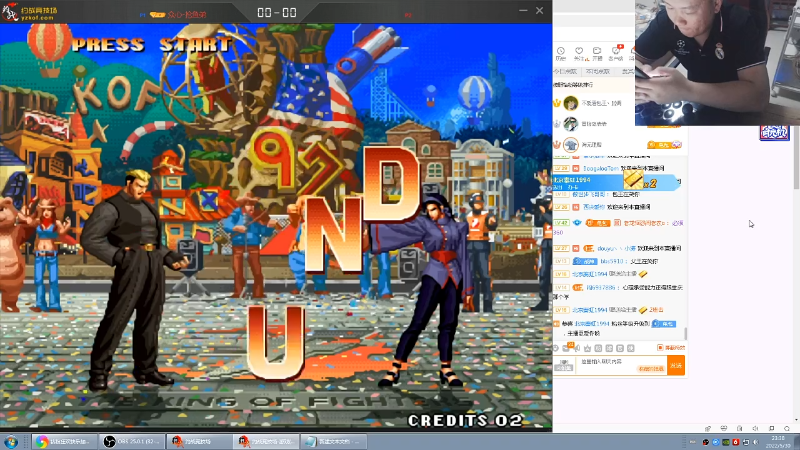The width and height of the screenshot is (800, 450).
Task: Click the chat list scrollbar
Action: coord(686,333)
